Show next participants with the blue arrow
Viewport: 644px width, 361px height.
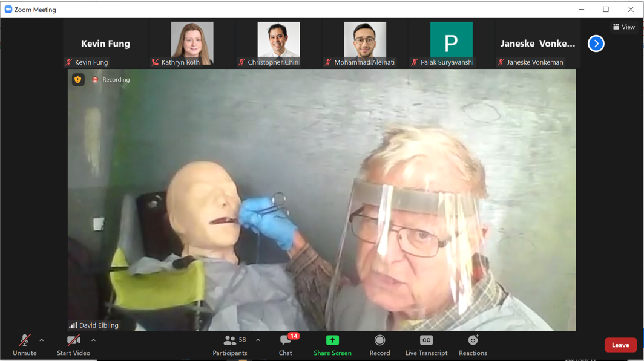click(x=596, y=44)
